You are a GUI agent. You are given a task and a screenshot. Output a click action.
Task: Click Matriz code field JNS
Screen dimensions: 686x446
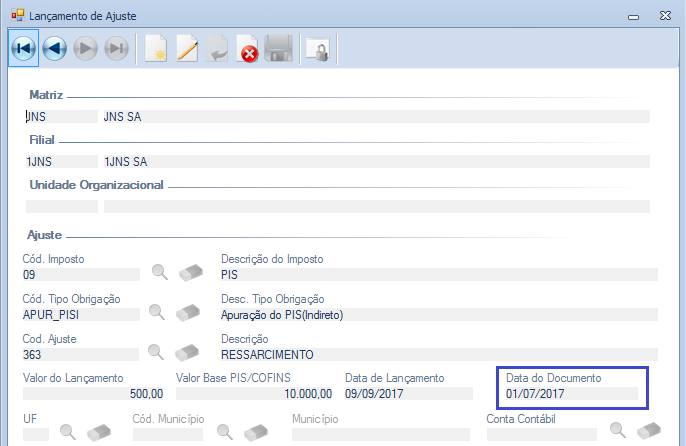(62, 116)
